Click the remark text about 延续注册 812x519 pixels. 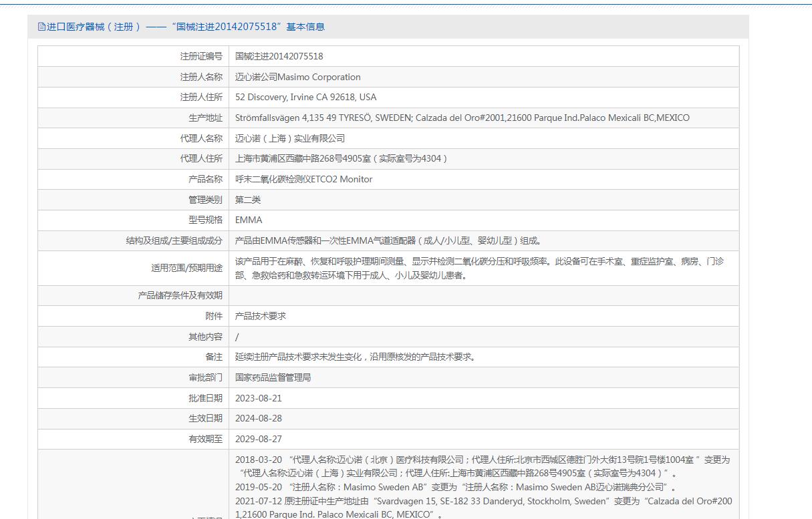point(356,357)
